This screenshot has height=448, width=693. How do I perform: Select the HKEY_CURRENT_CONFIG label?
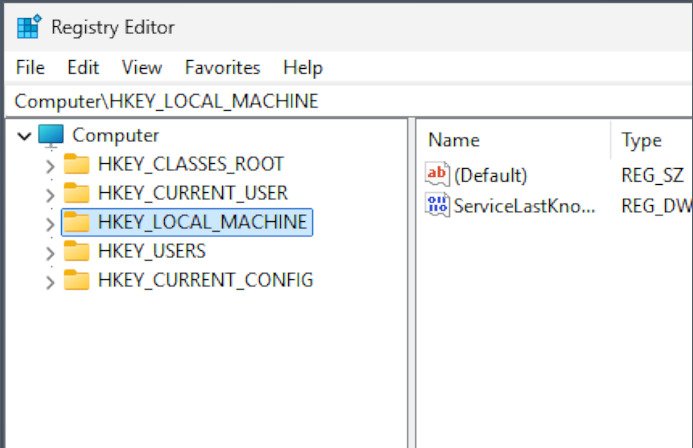tap(206, 280)
